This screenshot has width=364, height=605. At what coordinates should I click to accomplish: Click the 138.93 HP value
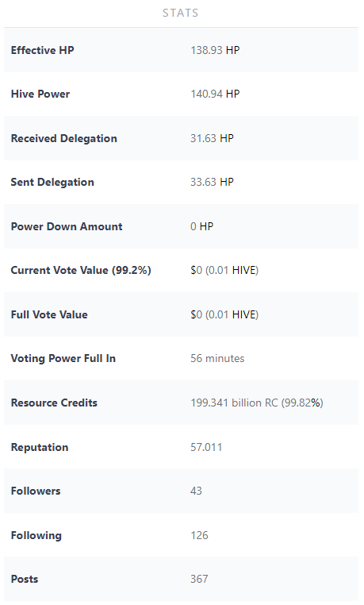215,50
